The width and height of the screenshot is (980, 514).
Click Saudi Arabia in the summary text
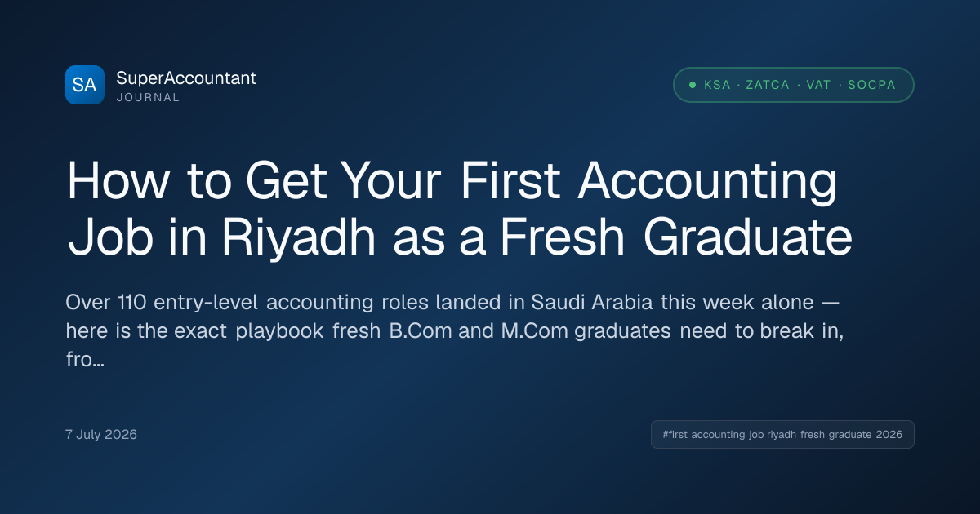(593, 303)
